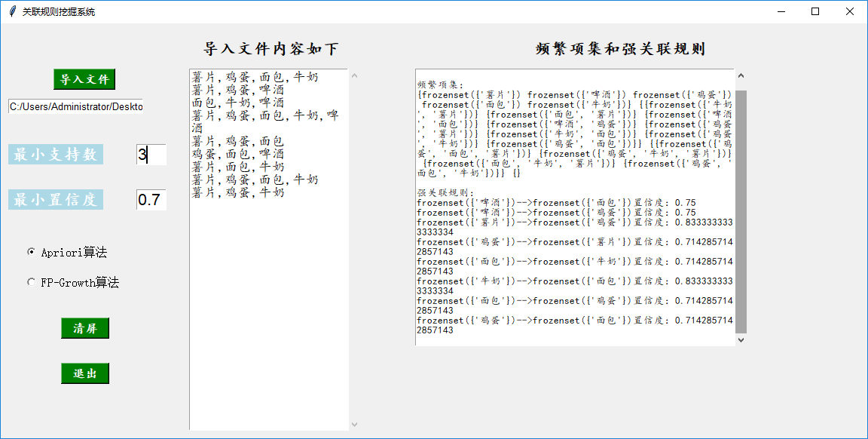Focus the 最小置信度 input field
The height and width of the screenshot is (439, 868).
[151, 200]
